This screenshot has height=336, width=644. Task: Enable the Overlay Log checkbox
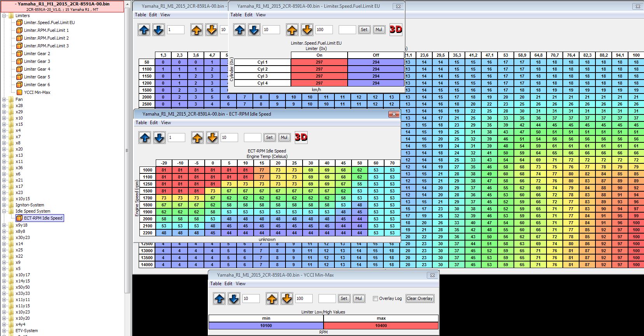click(375, 298)
